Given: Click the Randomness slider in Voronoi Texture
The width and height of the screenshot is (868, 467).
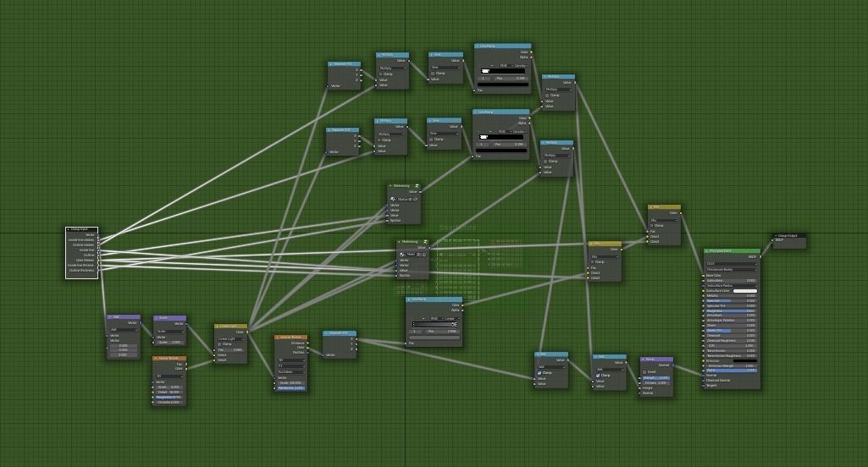Looking at the screenshot, I should 291,388.
